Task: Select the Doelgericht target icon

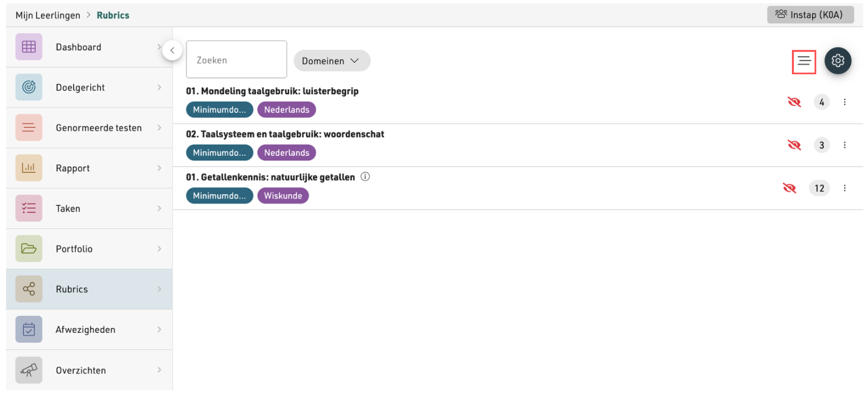Action: (28, 87)
